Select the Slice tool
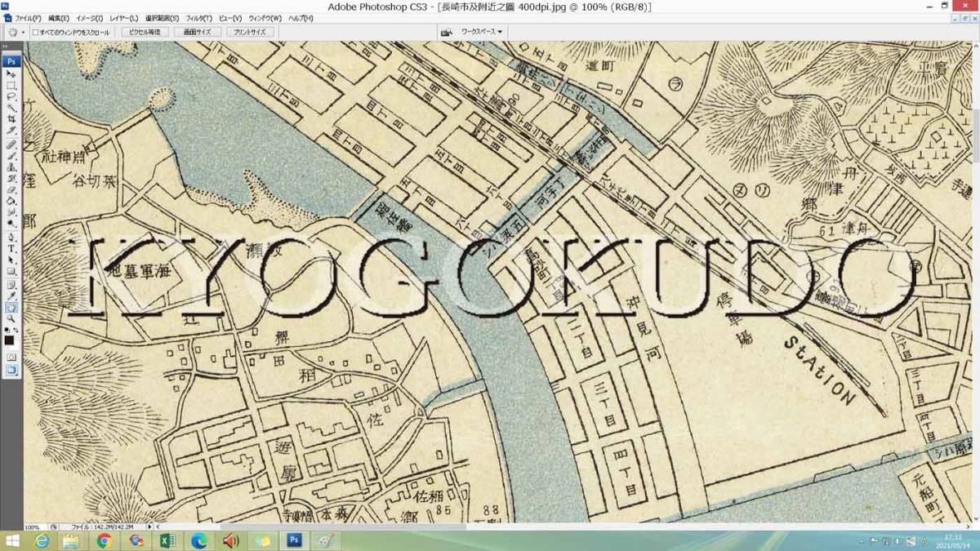This screenshot has width=980, height=551. tap(12, 130)
